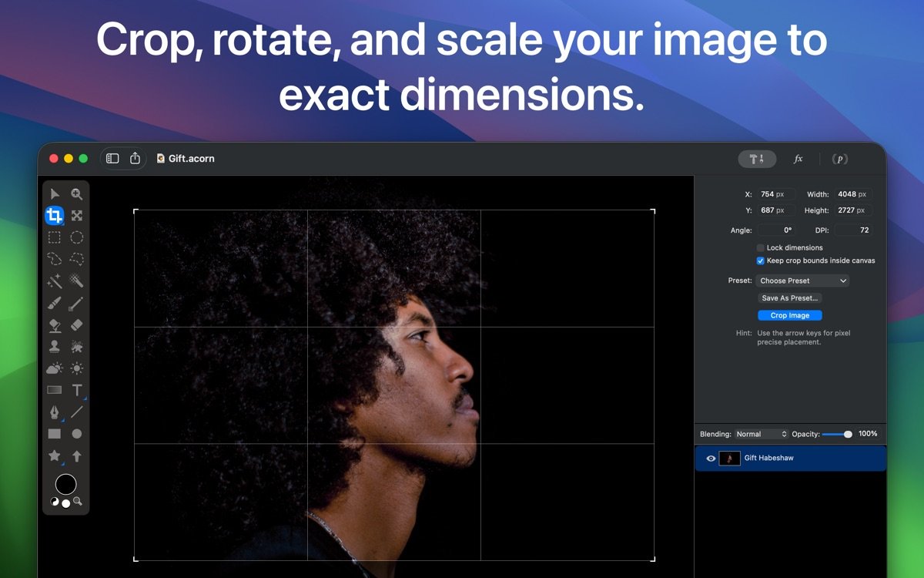Adjust the layer Opacity slider

point(848,434)
